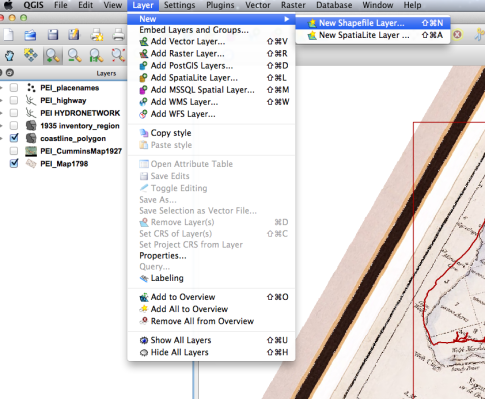The height and width of the screenshot is (399, 485).
Task: Click the Print printer icon in toolbar
Action: tap(118, 35)
